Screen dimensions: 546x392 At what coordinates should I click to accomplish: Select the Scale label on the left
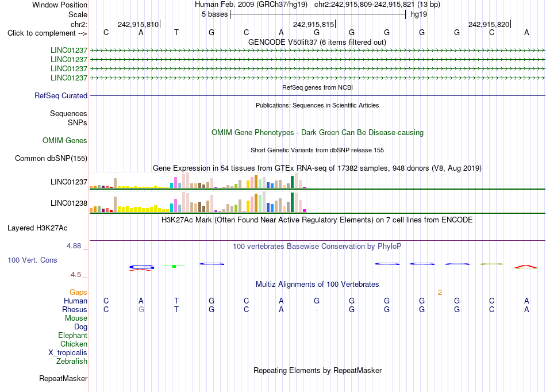(x=78, y=14)
